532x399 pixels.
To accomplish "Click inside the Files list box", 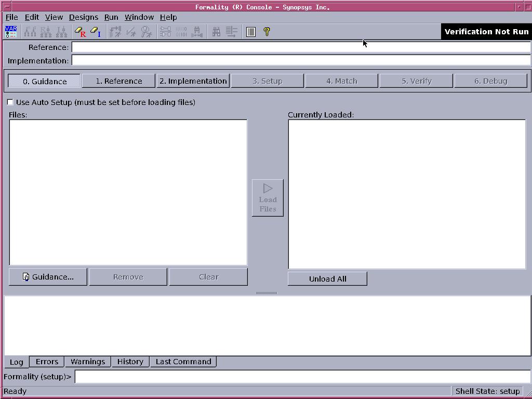I will [128, 192].
